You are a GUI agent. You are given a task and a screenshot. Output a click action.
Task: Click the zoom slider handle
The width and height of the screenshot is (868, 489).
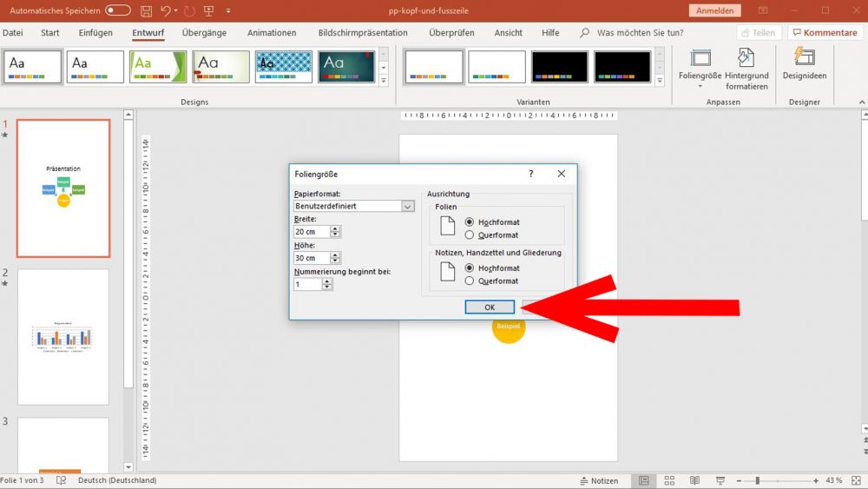pyautogui.click(x=757, y=480)
